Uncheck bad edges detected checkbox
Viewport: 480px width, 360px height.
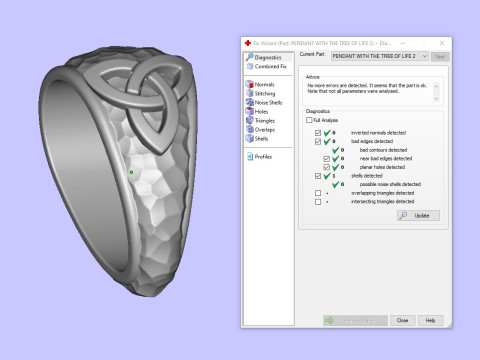[318, 141]
